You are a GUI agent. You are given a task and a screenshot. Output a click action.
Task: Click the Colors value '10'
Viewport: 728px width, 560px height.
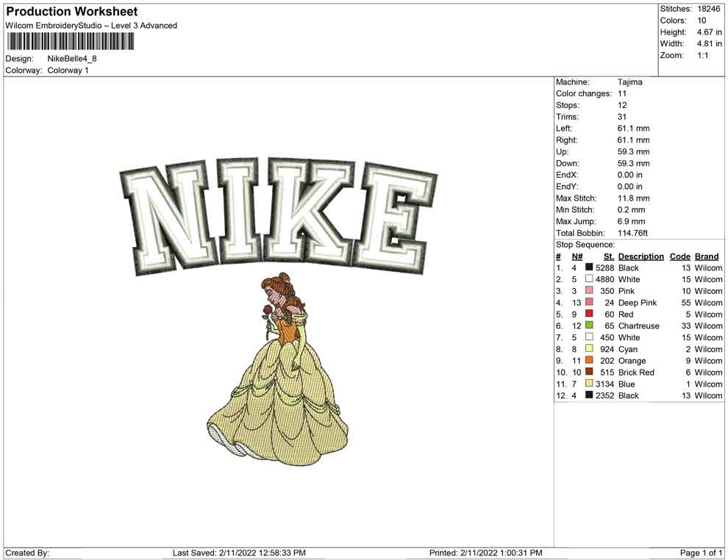click(702, 21)
